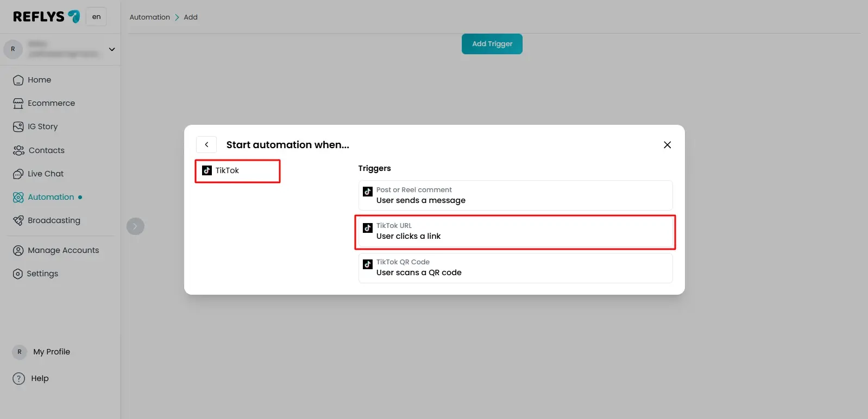Select the TikTok channel option
Image resolution: width=868 pixels, height=419 pixels.
[237, 171]
